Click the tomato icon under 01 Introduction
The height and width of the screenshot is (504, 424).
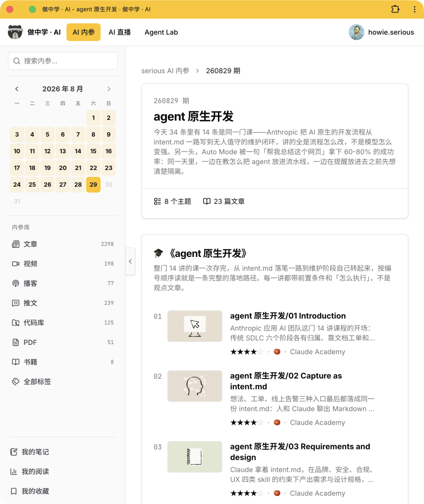click(x=277, y=352)
